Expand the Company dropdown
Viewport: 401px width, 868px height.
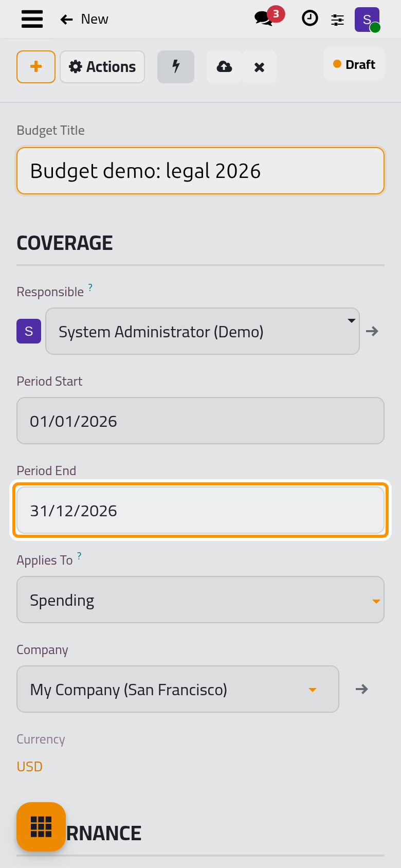coord(178,689)
